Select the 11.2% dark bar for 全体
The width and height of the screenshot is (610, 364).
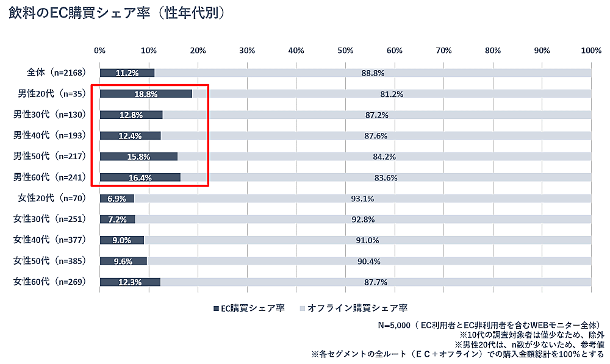coord(127,73)
